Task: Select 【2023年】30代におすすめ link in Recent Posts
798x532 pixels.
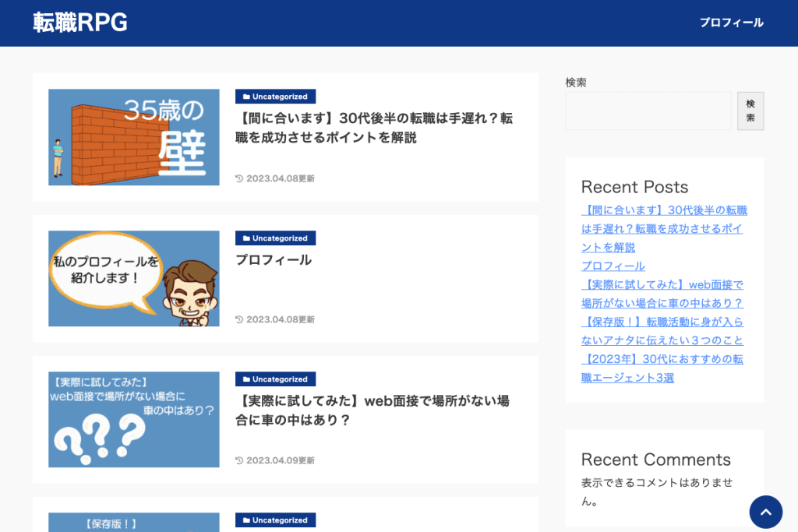Action: click(x=662, y=368)
